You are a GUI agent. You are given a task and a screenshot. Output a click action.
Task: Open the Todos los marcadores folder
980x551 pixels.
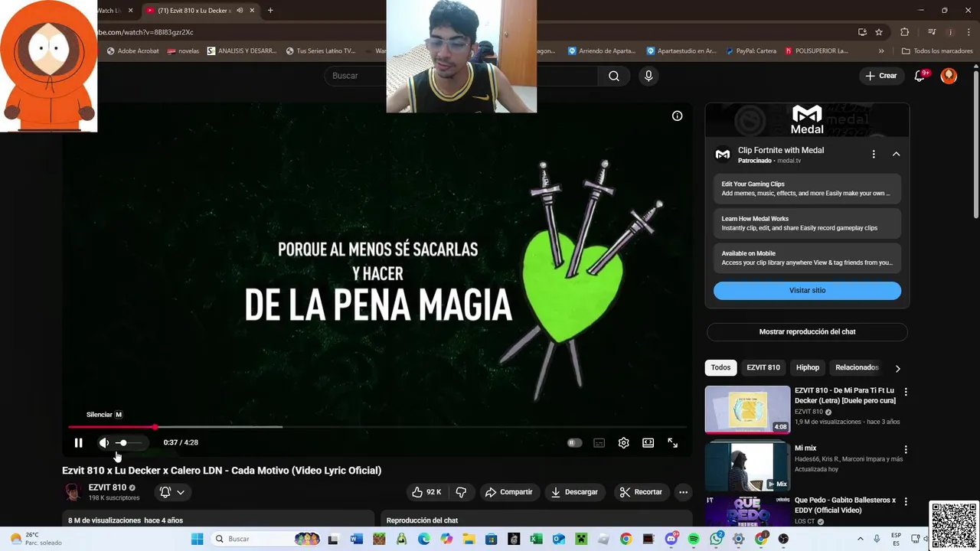(x=937, y=51)
